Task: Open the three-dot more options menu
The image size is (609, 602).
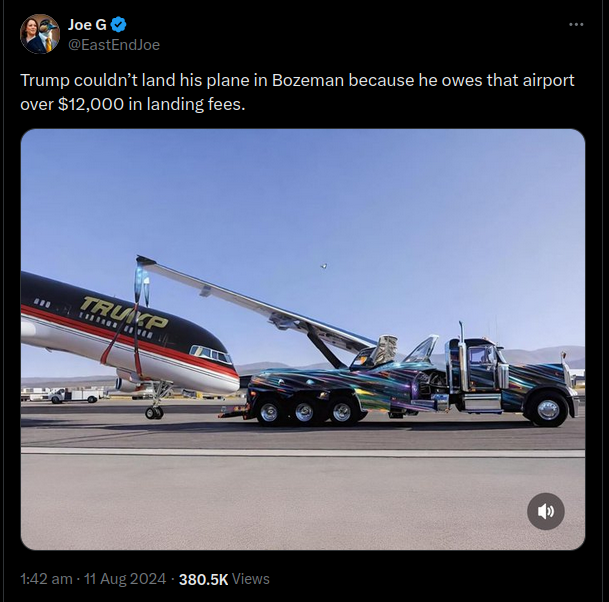Action: [576, 24]
